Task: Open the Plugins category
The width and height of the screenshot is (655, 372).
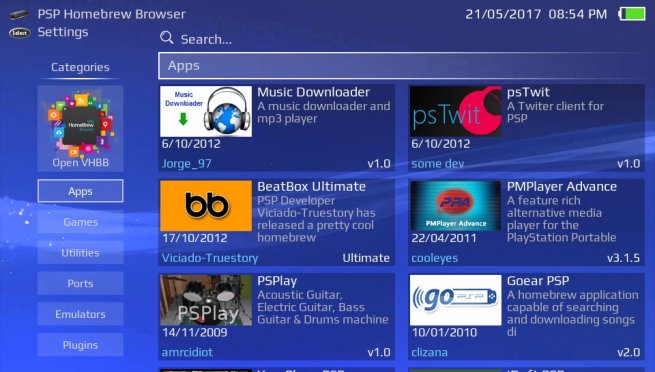Action: (x=80, y=345)
